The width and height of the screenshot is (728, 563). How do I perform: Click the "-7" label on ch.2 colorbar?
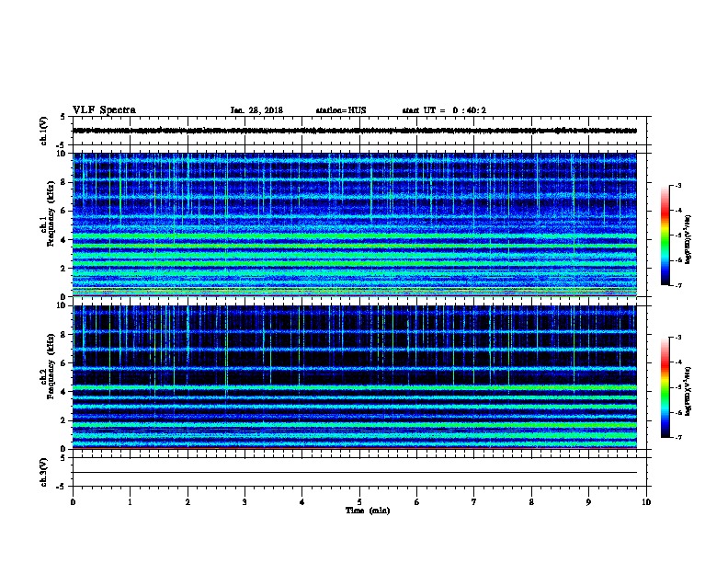pos(677,437)
